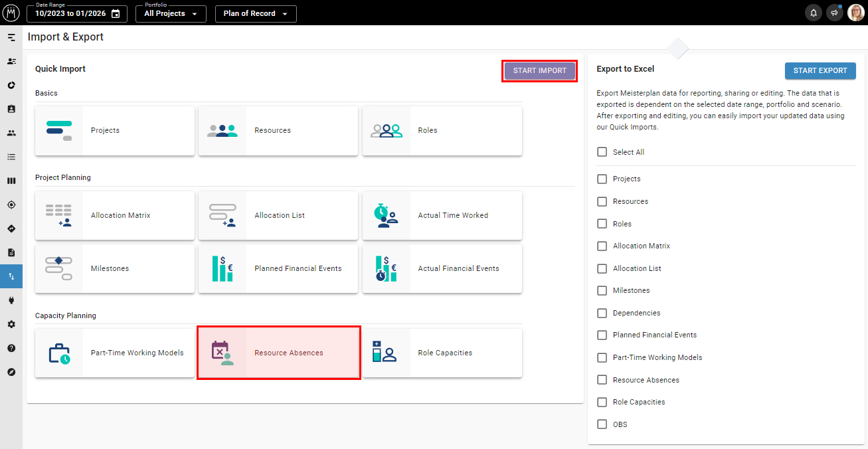Select the Resource Absences card label
868x449 pixels.
[289, 353]
